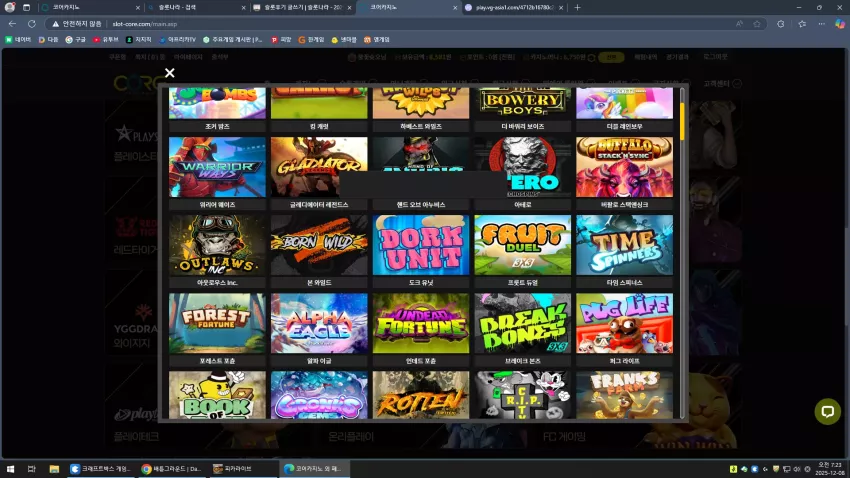Switch to the play.vg-asia1.com tab
850x478 pixels.
(514, 8)
